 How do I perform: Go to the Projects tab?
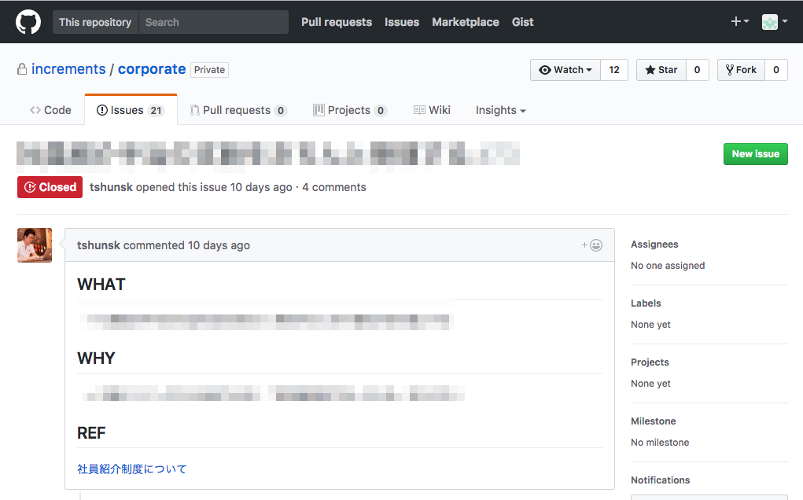(349, 110)
